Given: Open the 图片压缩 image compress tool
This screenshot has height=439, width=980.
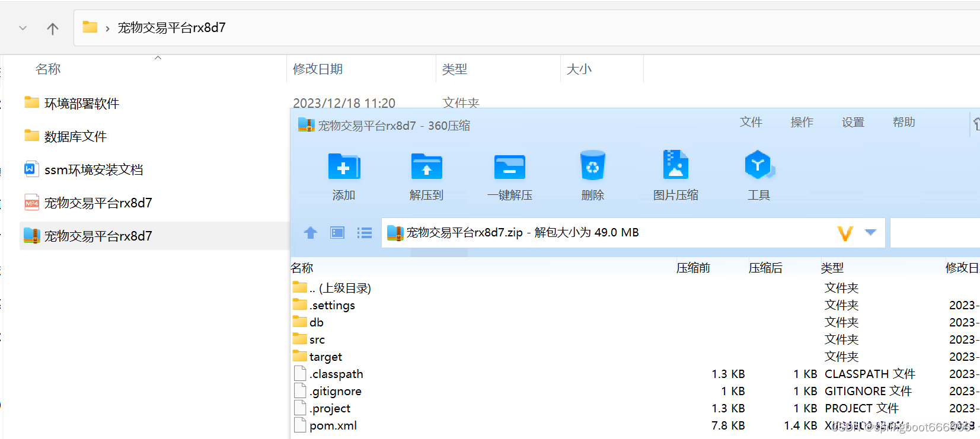Looking at the screenshot, I should (675, 165).
